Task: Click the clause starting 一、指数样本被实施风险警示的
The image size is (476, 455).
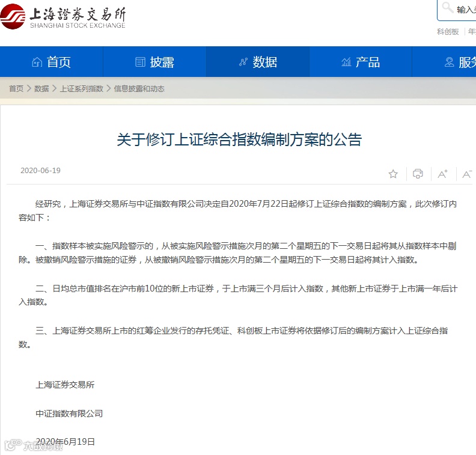Action: (x=237, y=253)
